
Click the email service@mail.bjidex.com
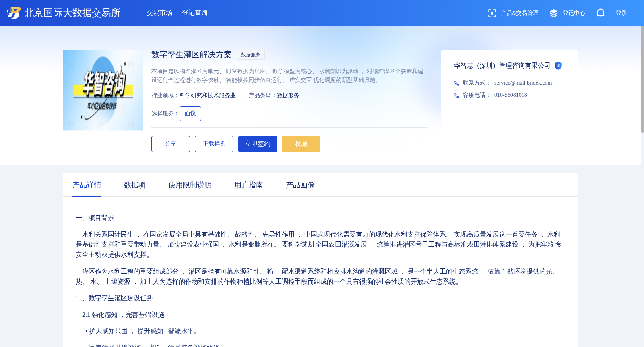pos(523,83)
